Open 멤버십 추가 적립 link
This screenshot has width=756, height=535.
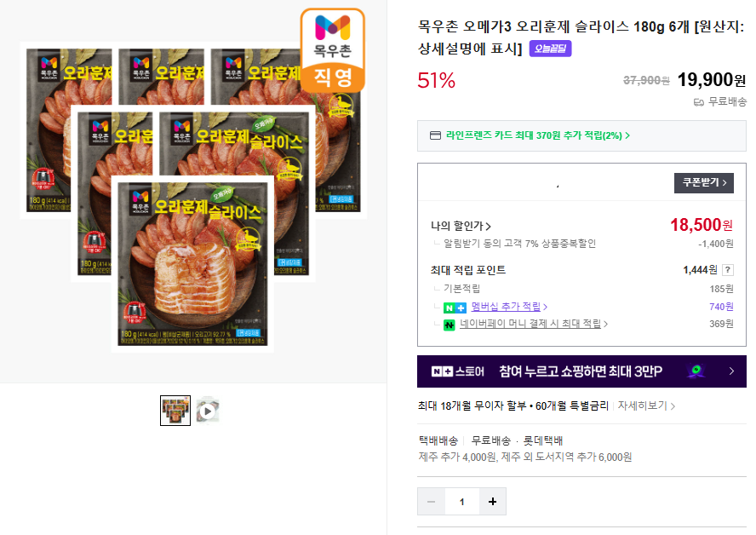509,307
